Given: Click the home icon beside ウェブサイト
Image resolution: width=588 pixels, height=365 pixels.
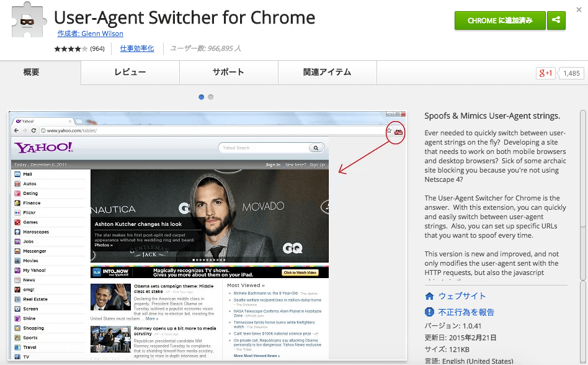Looking at the screenshot, I should [429, 296].
